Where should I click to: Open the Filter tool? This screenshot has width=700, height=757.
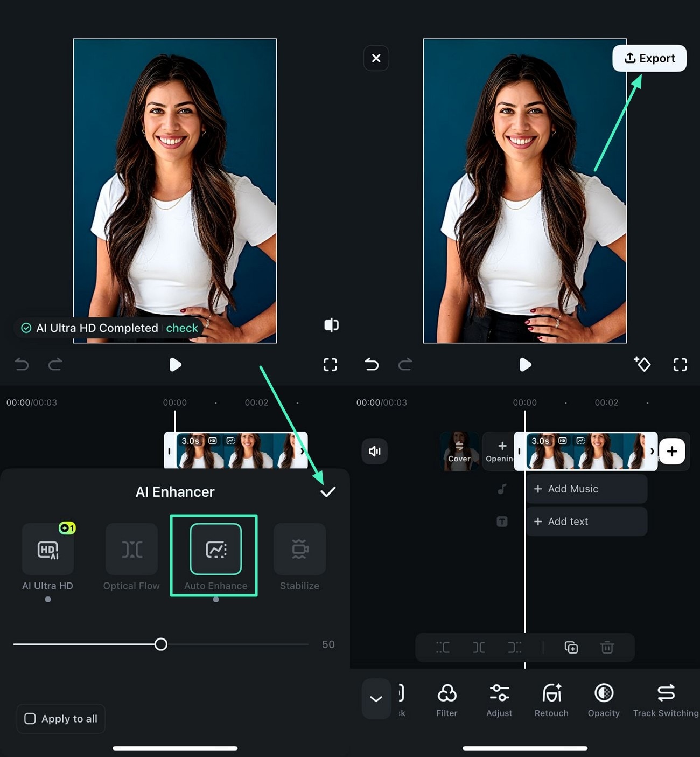click(446, 699)
